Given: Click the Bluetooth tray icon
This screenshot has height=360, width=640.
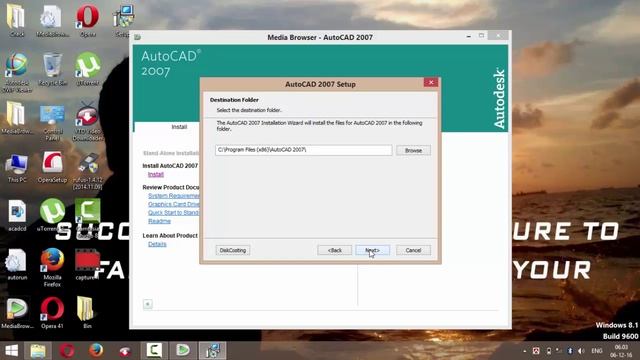Looking at the screenshot, I should (x=570, y=351).
